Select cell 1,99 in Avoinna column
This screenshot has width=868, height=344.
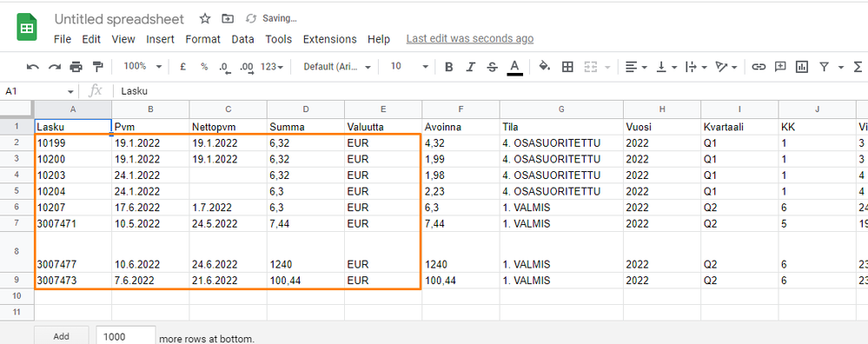pos(461,159)
